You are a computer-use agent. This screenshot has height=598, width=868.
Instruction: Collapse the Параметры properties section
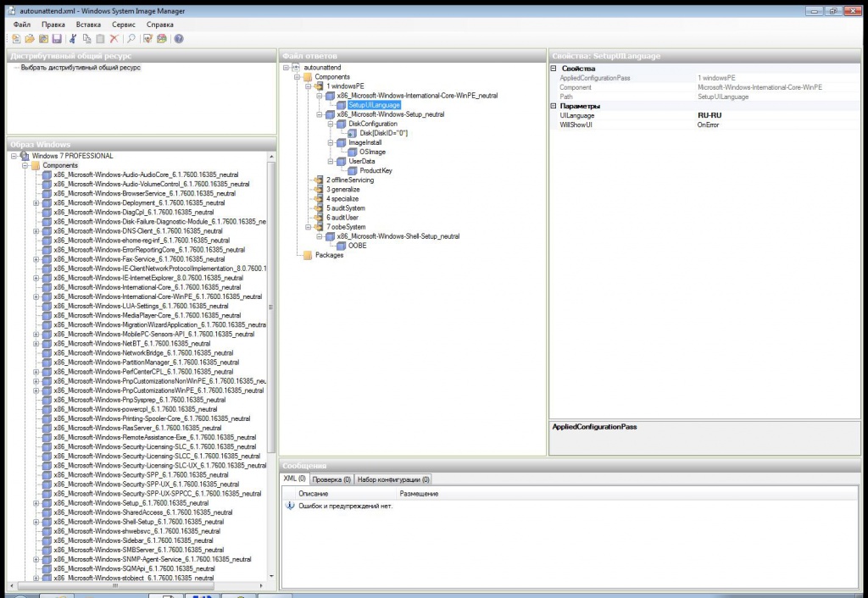[553, 106]
